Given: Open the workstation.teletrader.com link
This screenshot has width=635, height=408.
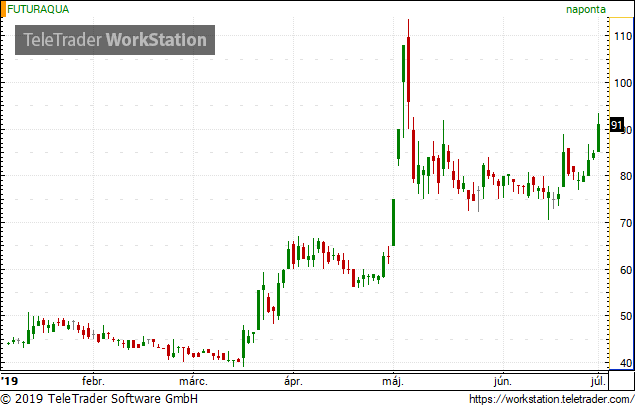Looking at the screenshot, I should coord(552,399).
